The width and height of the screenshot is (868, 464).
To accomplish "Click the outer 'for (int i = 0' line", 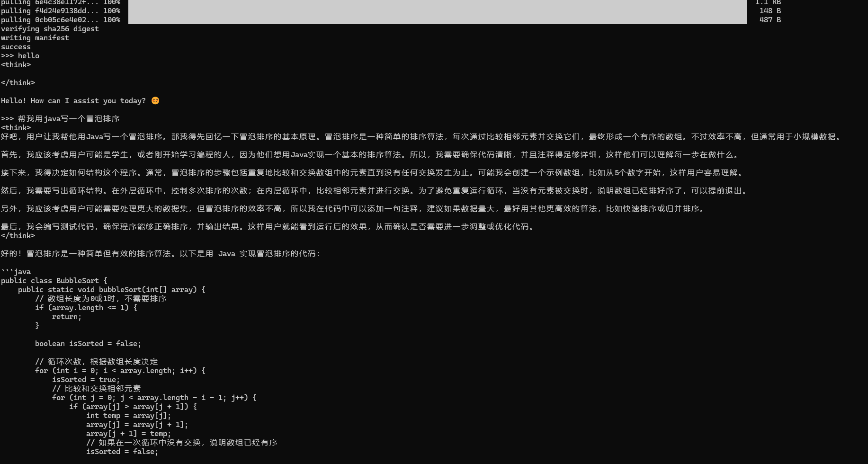I will 120,371.
